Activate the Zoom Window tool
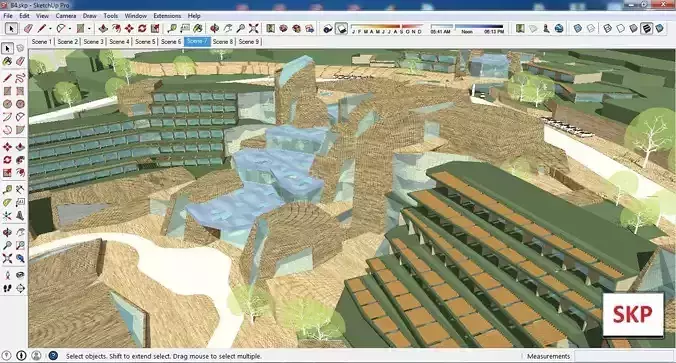676x363 pixels. (20, 246)
